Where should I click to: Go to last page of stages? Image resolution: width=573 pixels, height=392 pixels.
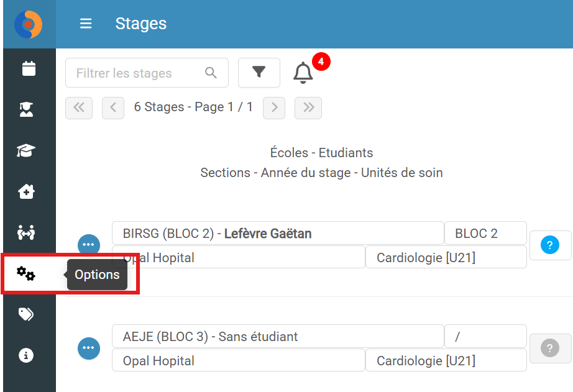coord(308,107)
